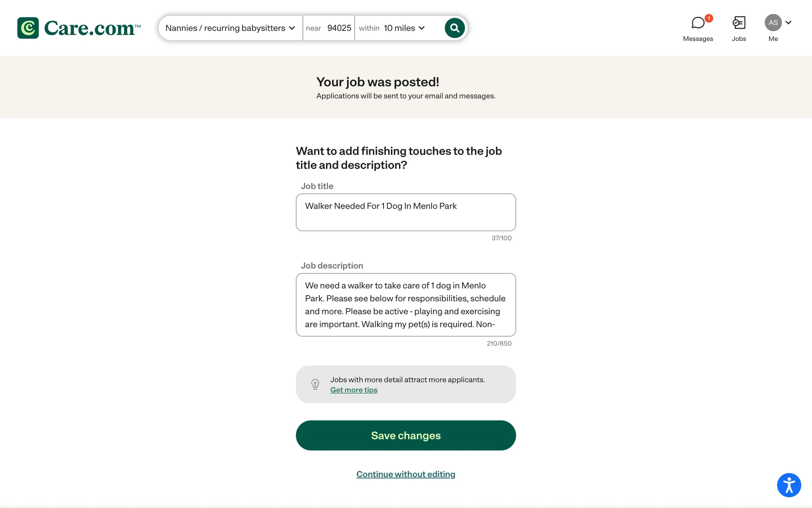Click the green search magnifier button

(455, 28)
